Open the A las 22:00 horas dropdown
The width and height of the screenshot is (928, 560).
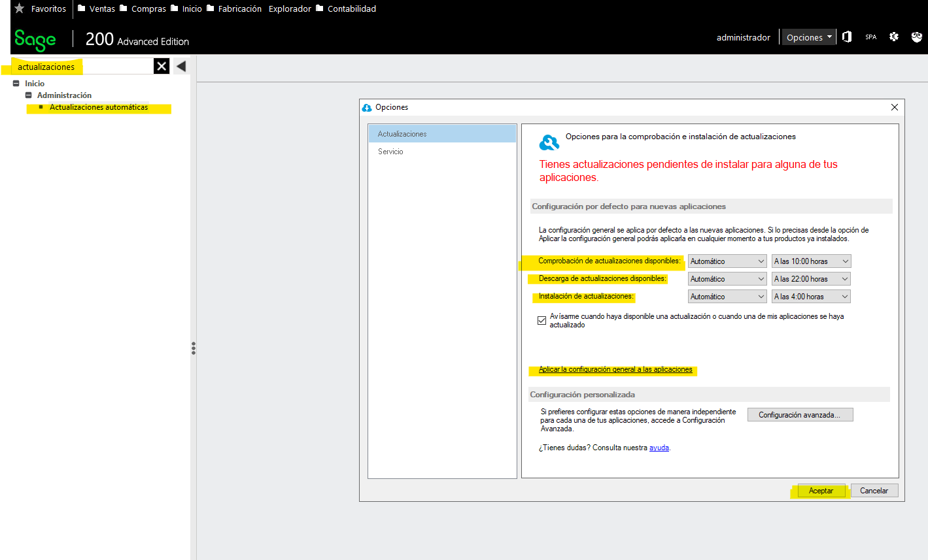[x=811, y=279]
